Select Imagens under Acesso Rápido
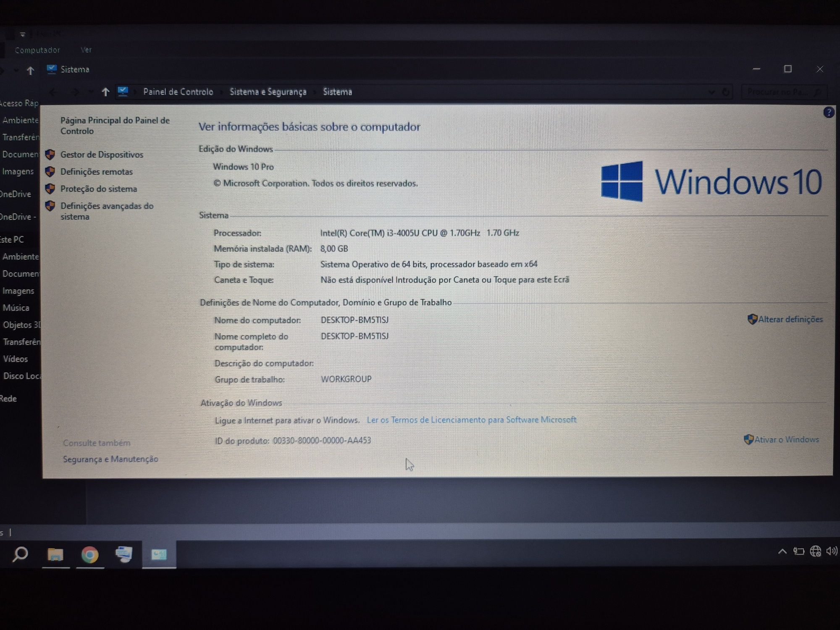840x630 pixels. [x=18, y=171]
